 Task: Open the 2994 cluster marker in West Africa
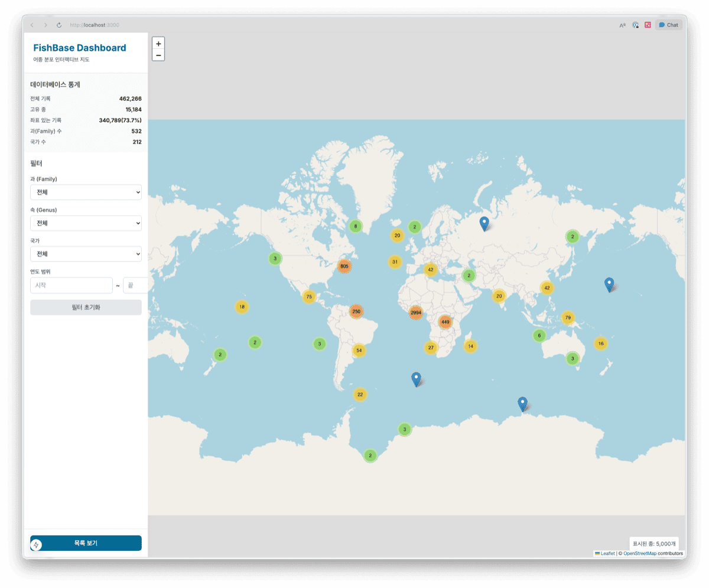pos(416,312)
